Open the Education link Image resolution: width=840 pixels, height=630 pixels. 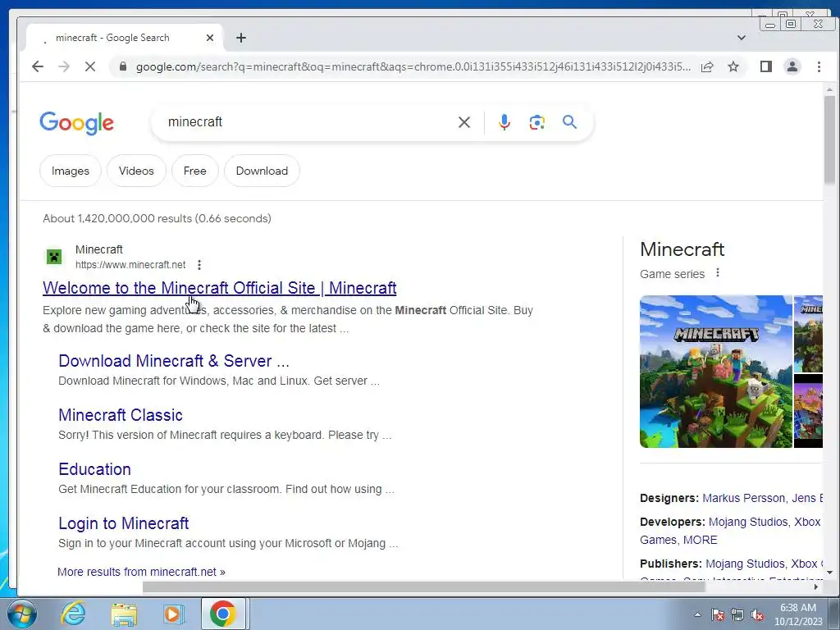(x=95, y=468)
